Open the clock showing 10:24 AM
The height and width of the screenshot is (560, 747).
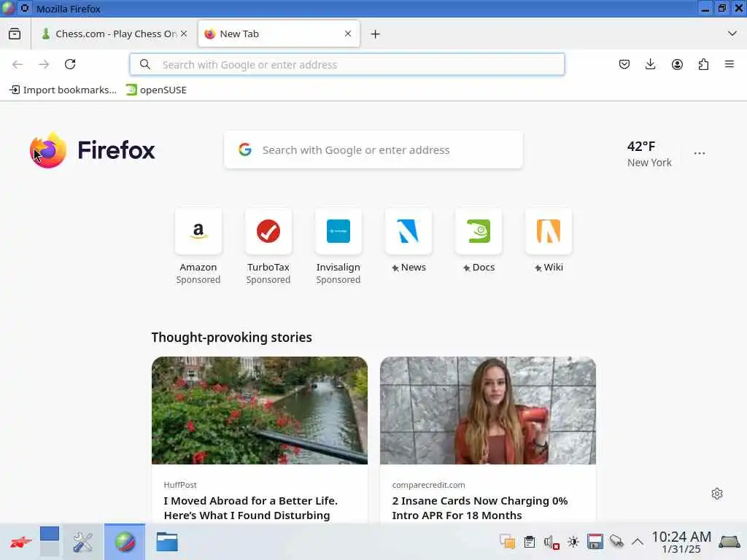681,542
